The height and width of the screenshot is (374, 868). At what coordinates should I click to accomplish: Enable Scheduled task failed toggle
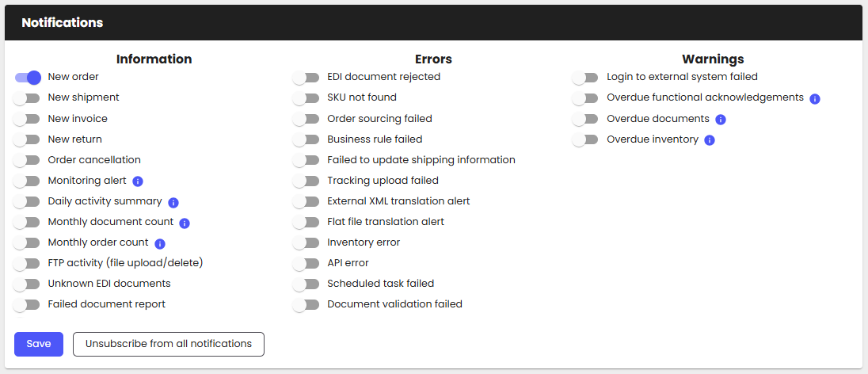306,284
